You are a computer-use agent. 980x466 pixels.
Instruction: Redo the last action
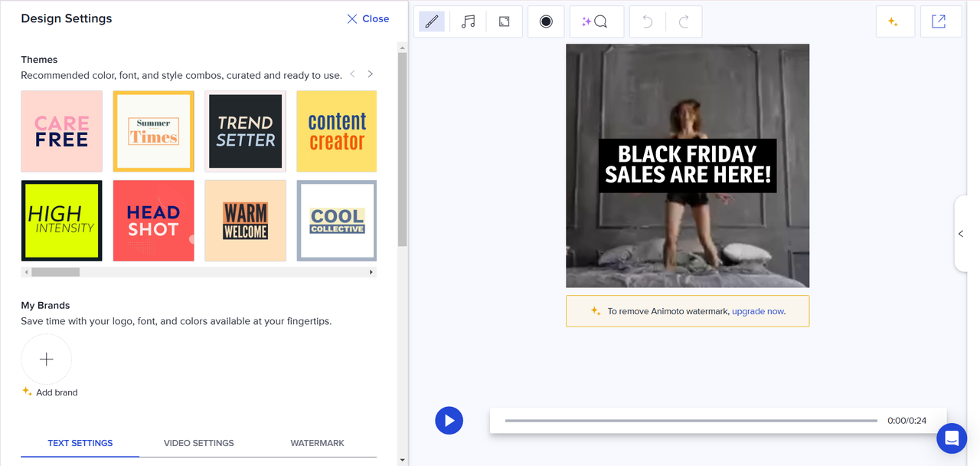(x=684, y=22)
